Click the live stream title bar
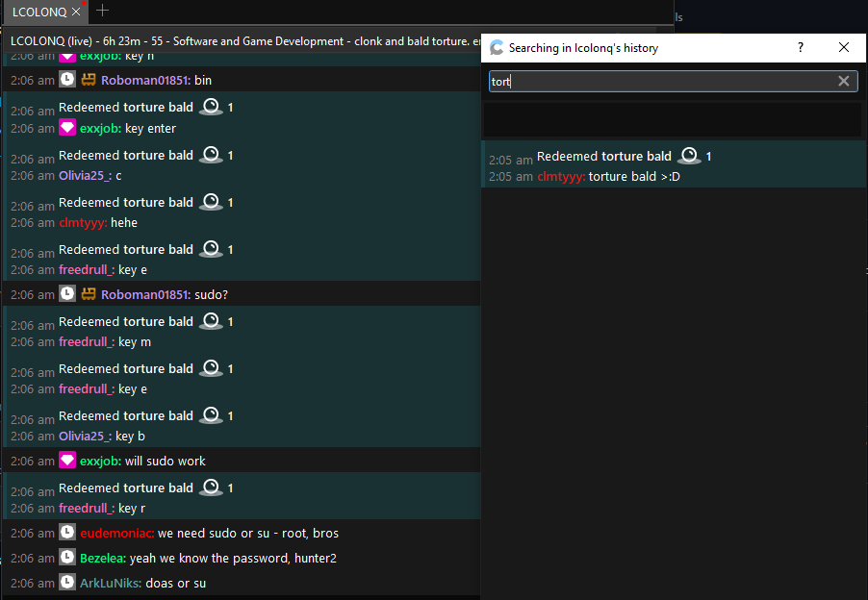The height and width of the screenshot is (600, 868). (x=241, y=40)
